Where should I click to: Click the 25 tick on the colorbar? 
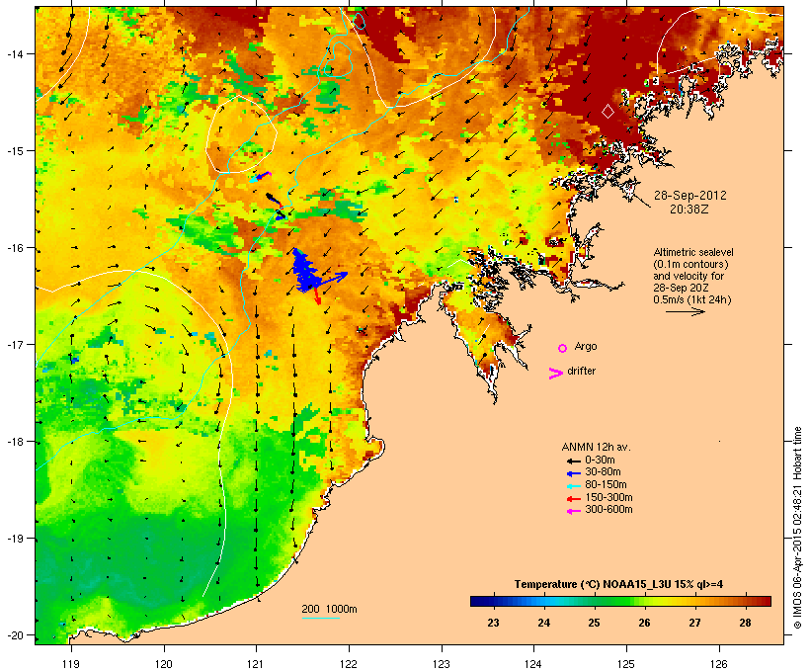point(594,623)
